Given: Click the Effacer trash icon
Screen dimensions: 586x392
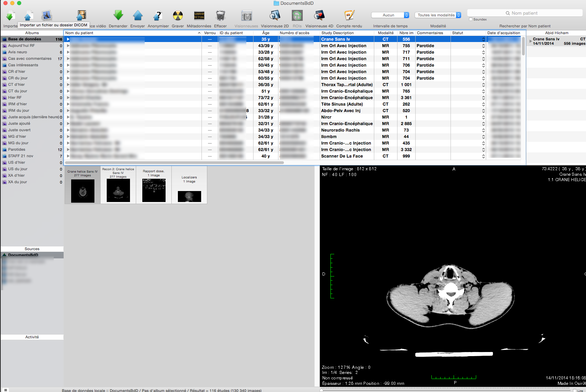Looking at the screenshot, I should 221,15.
